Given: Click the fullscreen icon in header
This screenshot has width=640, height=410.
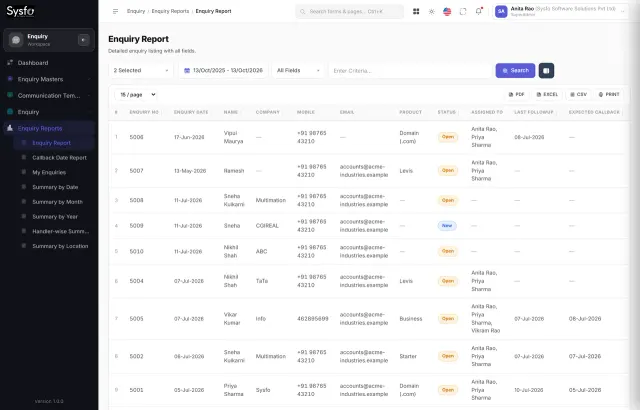Looking at the screenshot, I should pos(463,11).
